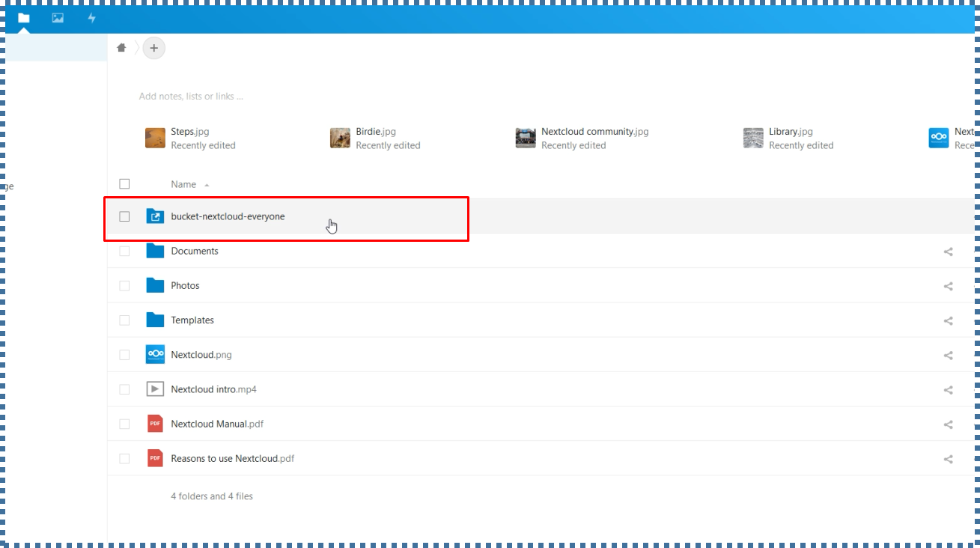Click the Photos folder icon
Viewport: 980px width, 548px height.
(155, 285)
